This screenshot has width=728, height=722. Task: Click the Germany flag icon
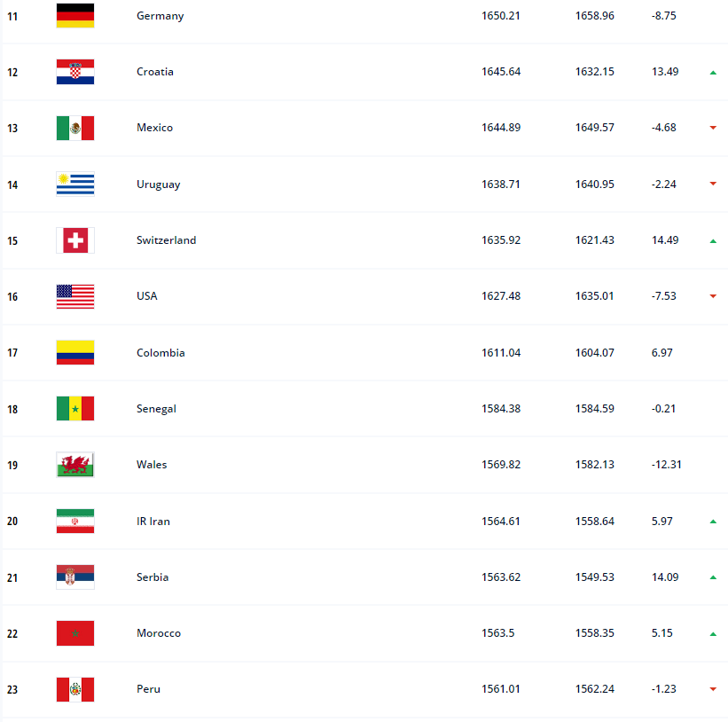coord(75,16)
